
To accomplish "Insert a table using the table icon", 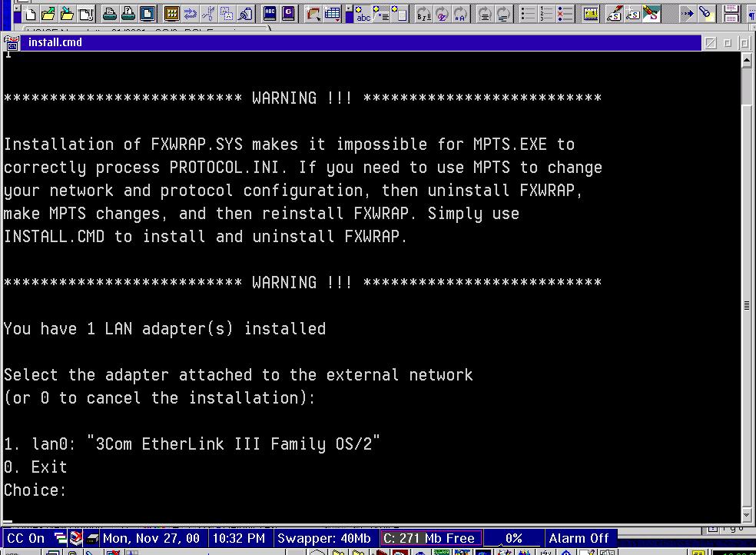I will (332, 13).
